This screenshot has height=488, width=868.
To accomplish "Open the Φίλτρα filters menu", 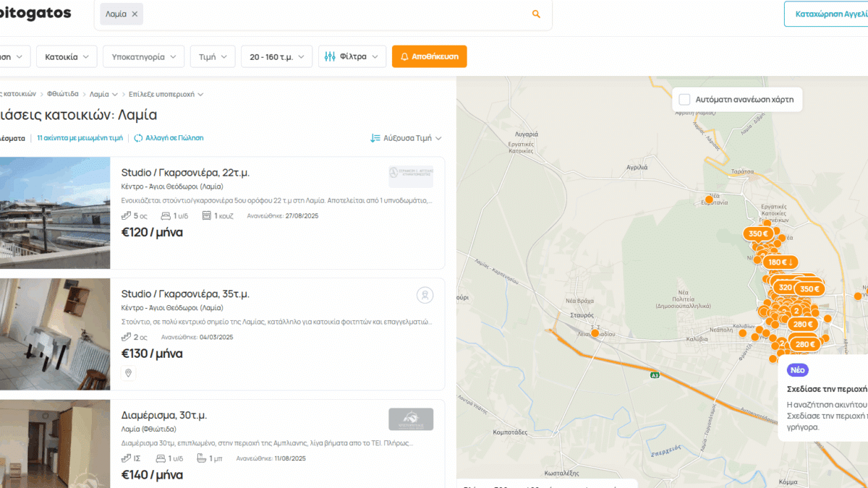I will (x=352, y=56).
